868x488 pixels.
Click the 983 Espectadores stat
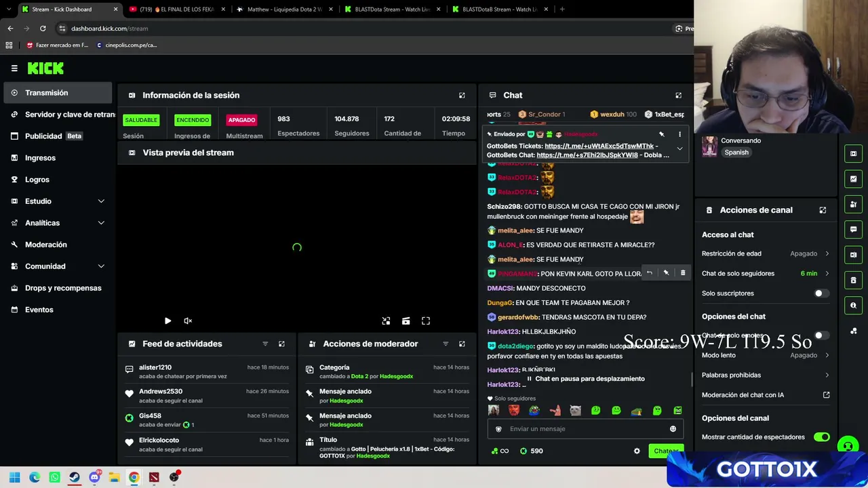click(x=298, y=126)
